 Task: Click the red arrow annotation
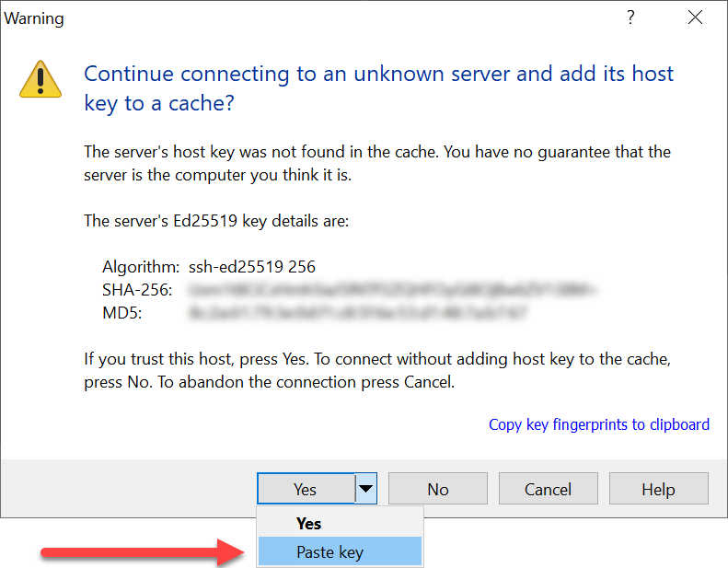(x=143, y=552)
